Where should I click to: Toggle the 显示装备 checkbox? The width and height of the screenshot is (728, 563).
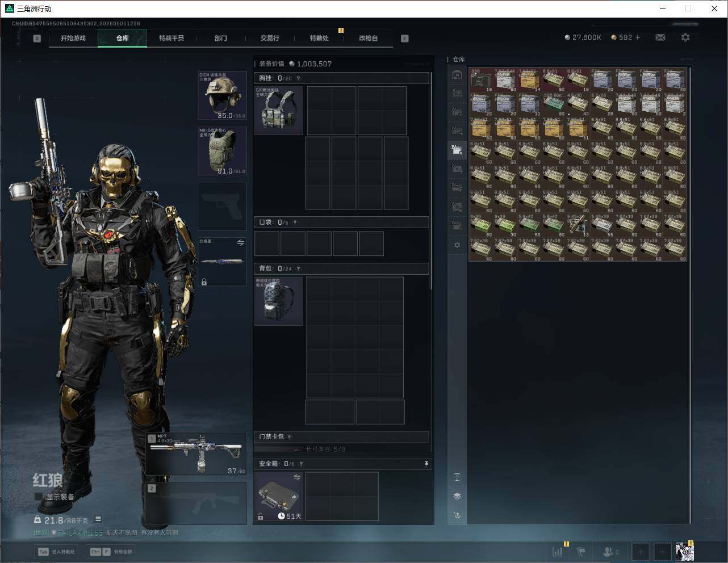click(x=39, y=497)
